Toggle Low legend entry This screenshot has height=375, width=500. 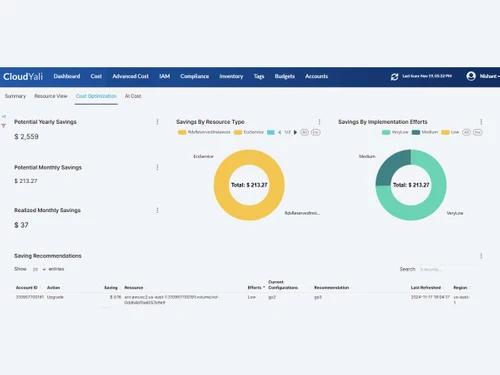(x=450, y=132)
